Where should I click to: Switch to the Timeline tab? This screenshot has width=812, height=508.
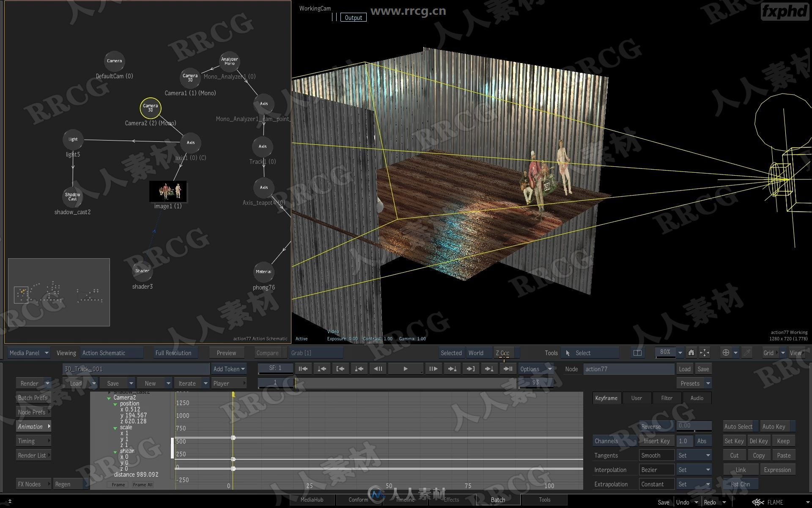tap(406, 500)
